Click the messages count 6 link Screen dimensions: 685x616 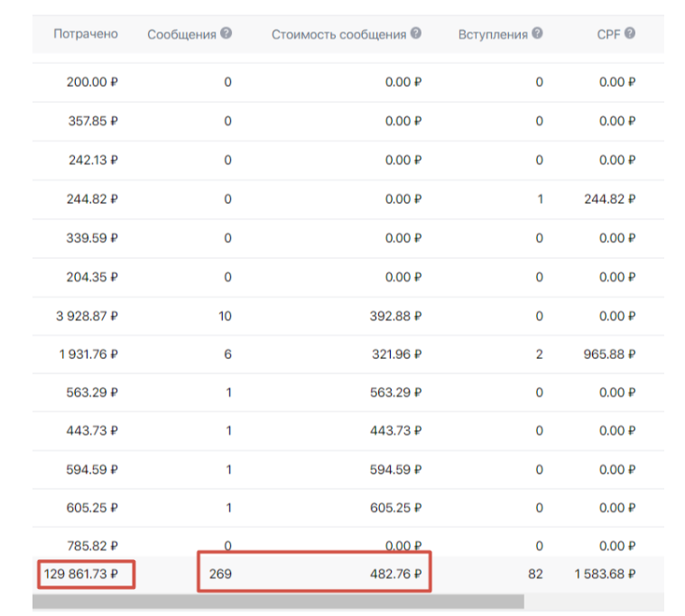(227, 354)
